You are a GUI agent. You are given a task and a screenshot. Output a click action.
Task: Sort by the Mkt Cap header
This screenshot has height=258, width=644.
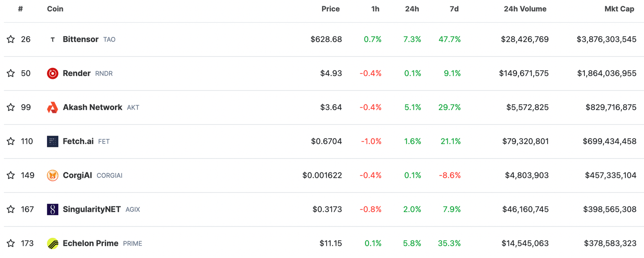tap(619, 8)
